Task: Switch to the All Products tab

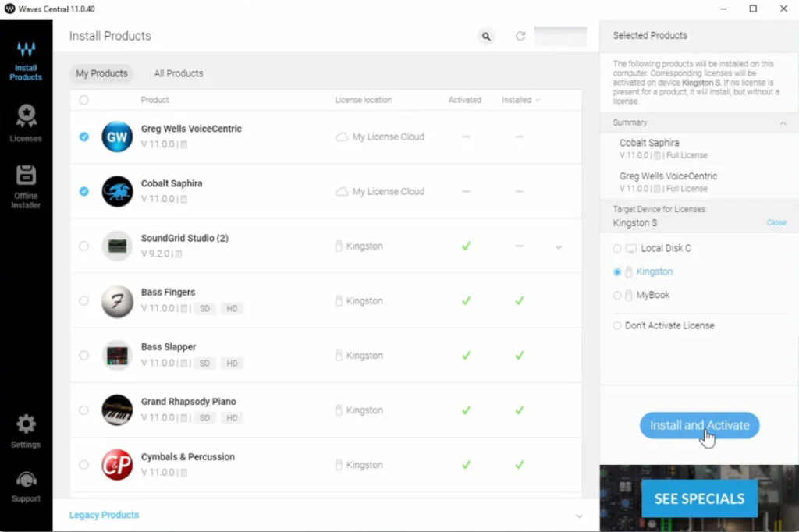Action: click(x=179, y=73)
